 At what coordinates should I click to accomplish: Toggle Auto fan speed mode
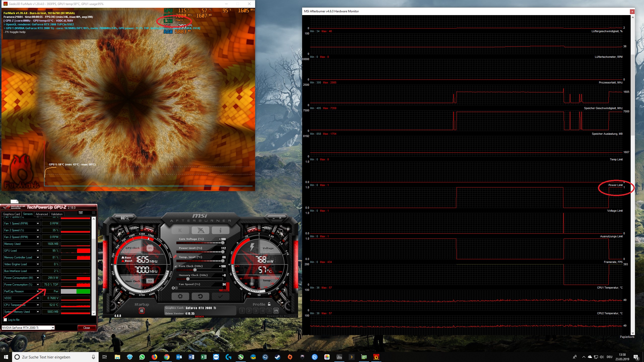[225, 290]
